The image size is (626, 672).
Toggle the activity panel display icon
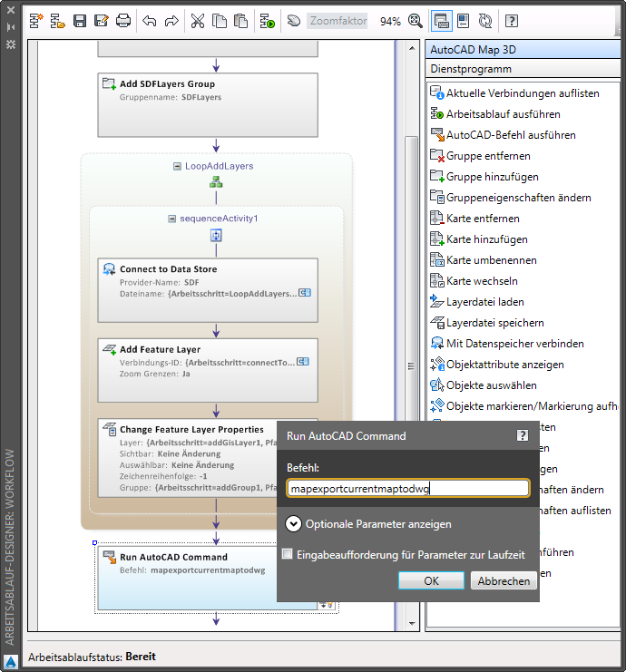tap(441, 21)
